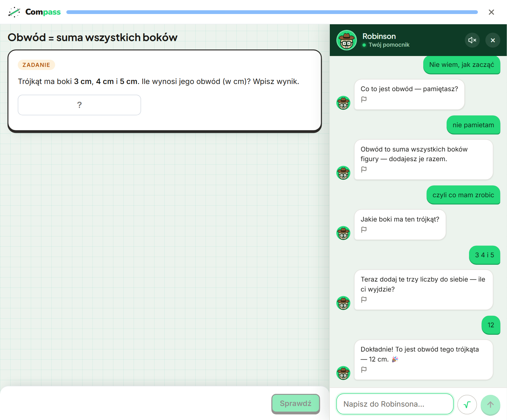Click the lesson progress bar
The width and height of the screenshot is (507, 420).
[x=272, y=12]
